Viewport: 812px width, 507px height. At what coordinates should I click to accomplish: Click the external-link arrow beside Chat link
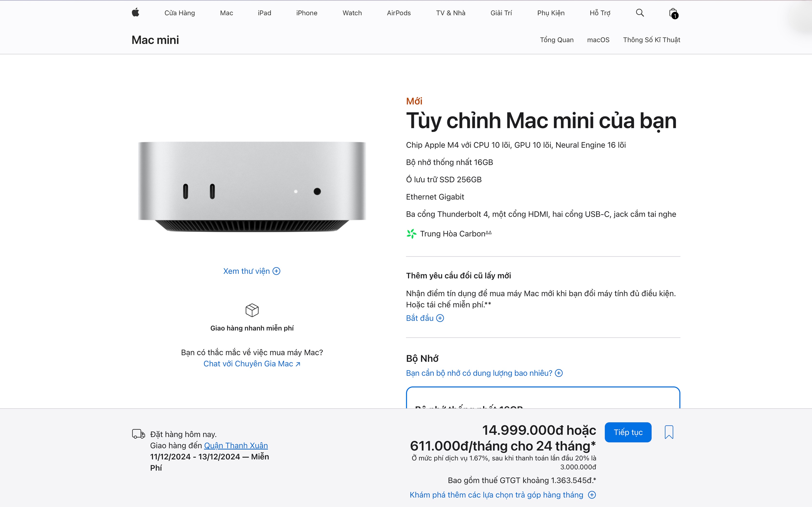coord(298,364)
